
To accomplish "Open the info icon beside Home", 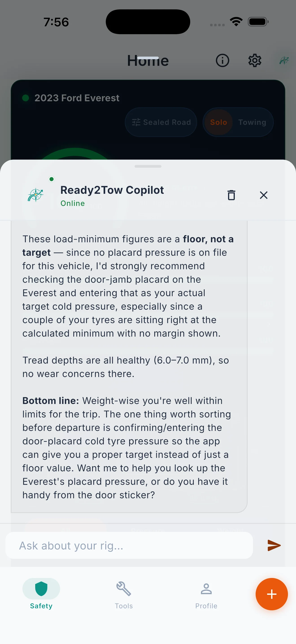I will pos(222,60).
